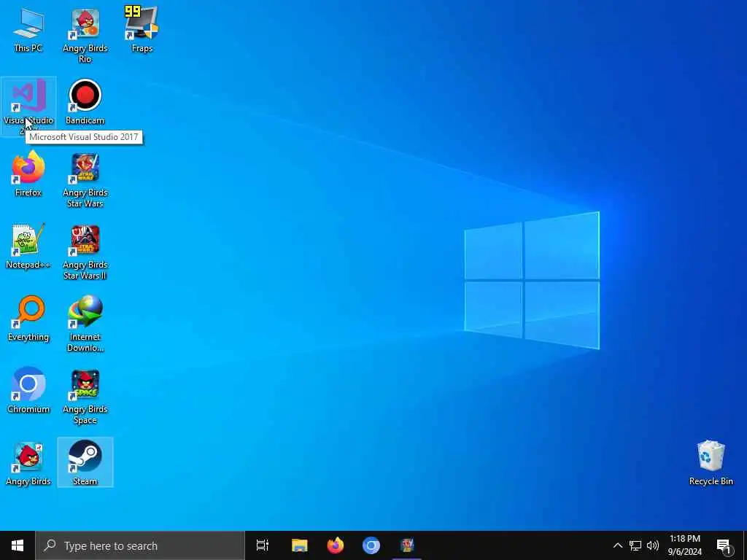
Task: Open the volume control tray icon
Action: coord(653,545)
